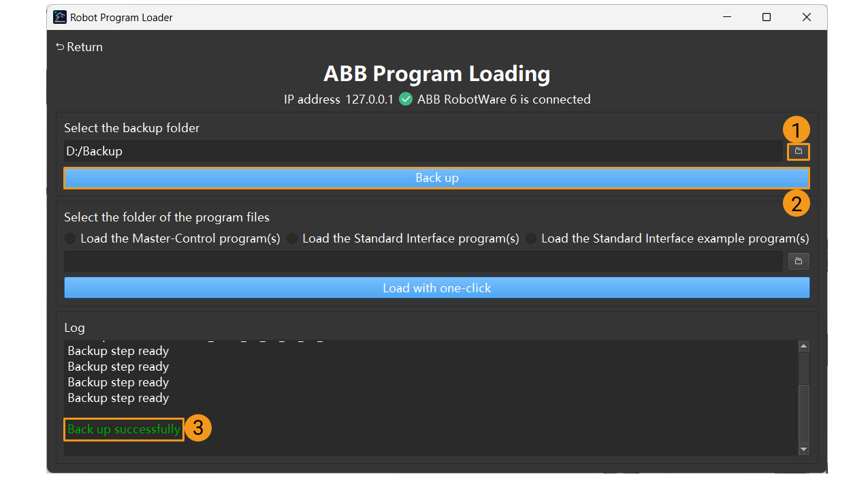868x496 pixels.
Task: Click the Load with one-click button
Action: point(436,288)
